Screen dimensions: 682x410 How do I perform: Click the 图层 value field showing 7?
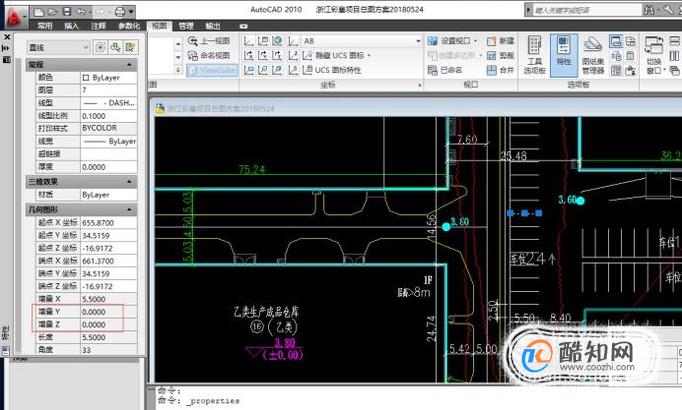(109, 90)
